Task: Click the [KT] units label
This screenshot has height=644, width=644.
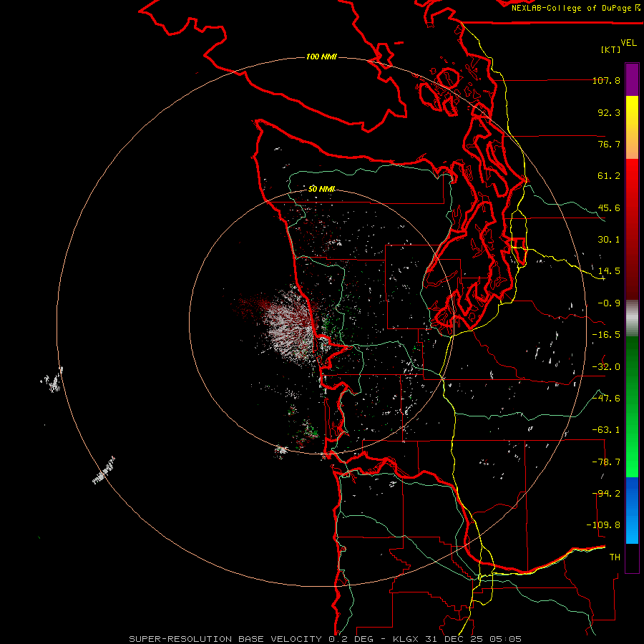Action: (611, 49)
